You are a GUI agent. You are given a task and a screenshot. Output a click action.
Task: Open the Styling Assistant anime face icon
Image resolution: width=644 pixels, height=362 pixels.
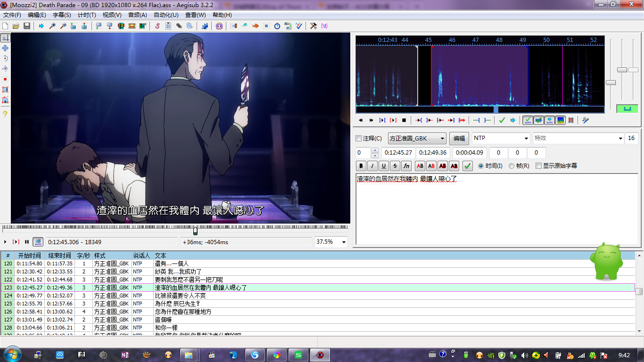tap(219, 26)
